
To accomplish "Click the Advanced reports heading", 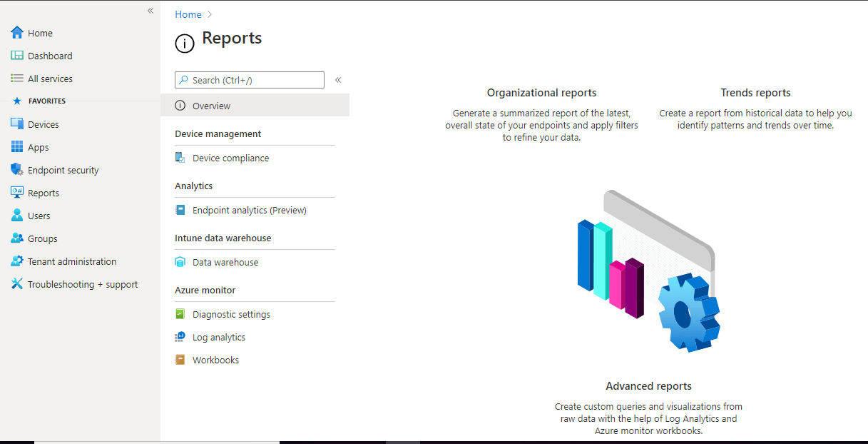I will (648, 386).
